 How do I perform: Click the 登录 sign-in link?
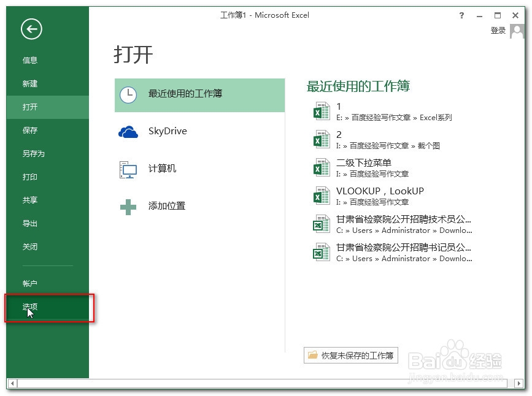(498, 29)
